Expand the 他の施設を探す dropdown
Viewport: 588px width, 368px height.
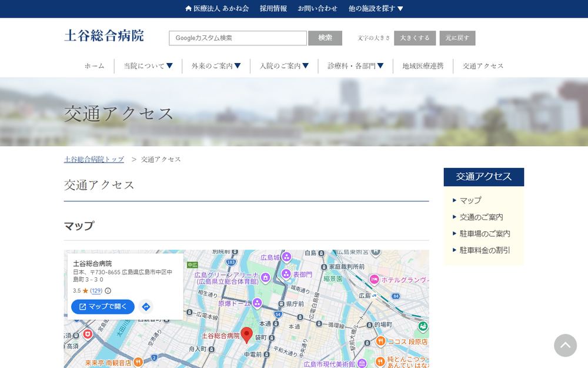coord(376,8)
